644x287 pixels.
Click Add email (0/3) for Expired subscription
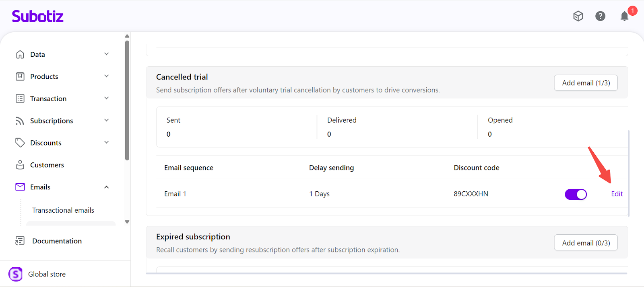[x=586, y=243]
